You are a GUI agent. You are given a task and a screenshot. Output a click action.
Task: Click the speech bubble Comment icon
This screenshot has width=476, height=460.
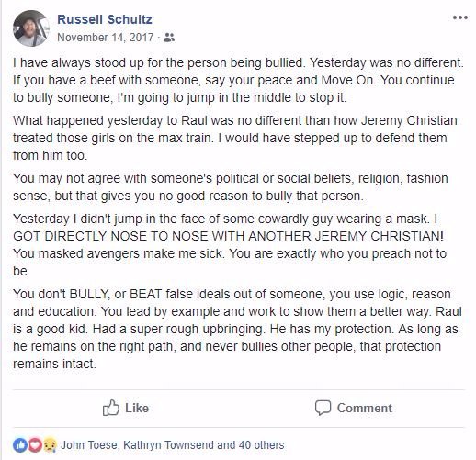(x=323, y=408)
